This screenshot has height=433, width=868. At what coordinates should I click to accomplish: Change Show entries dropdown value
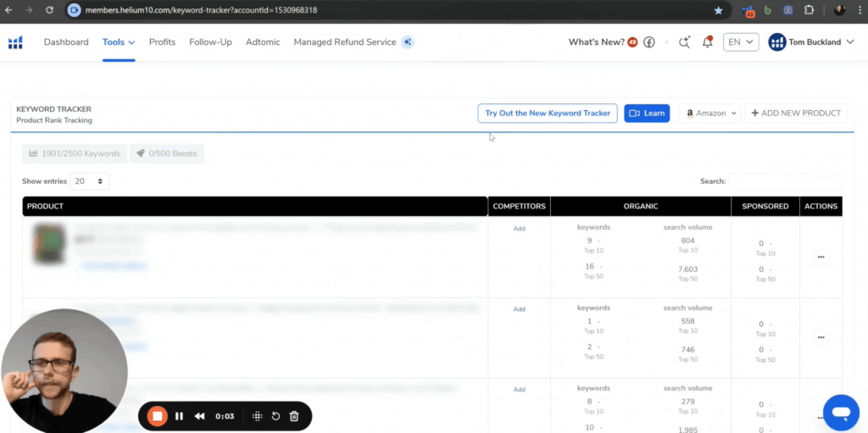[x=90, y=181]
